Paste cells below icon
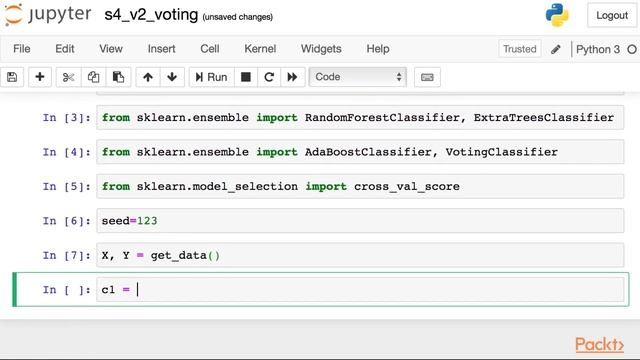This screenshot has height=360, width=640. click(118, 77)
